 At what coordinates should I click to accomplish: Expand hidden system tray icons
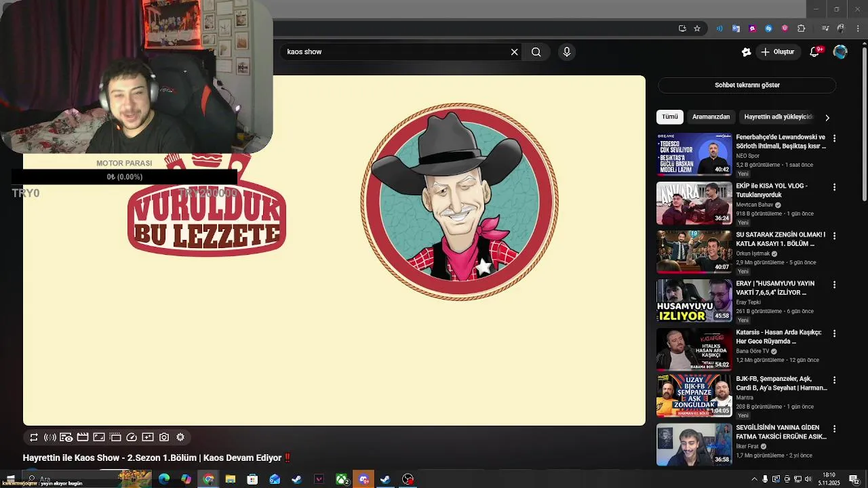tap(754, 479)
